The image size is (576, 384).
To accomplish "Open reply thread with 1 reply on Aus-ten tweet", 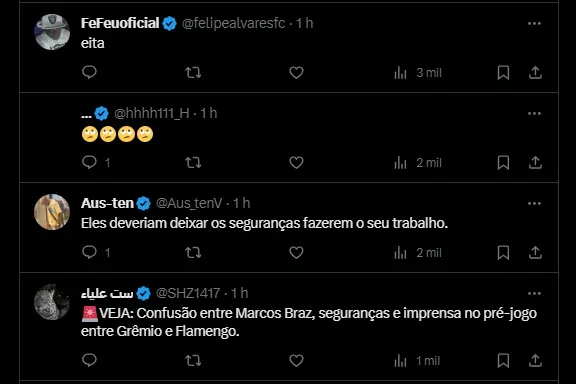I will [96, 252].
